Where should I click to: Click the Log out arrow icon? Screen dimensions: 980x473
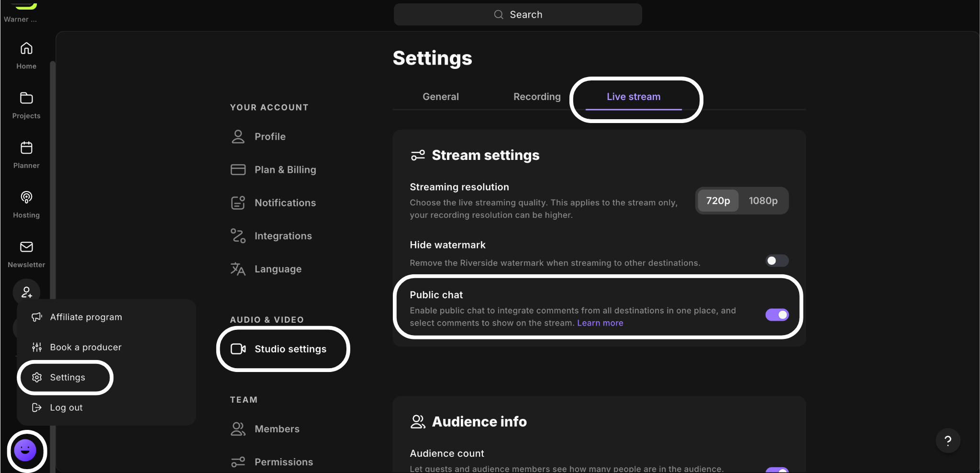tap(37, 407)
